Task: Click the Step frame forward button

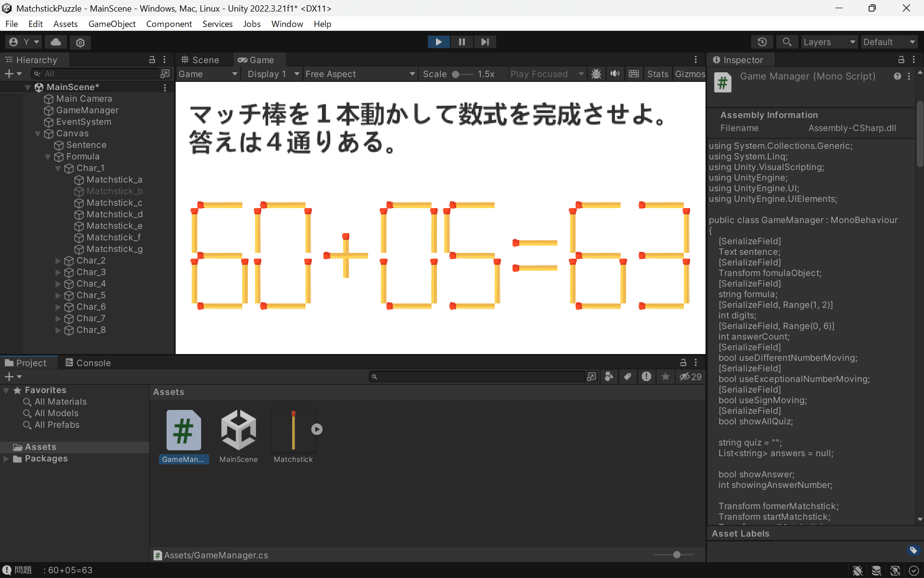Action: [485, 42]
